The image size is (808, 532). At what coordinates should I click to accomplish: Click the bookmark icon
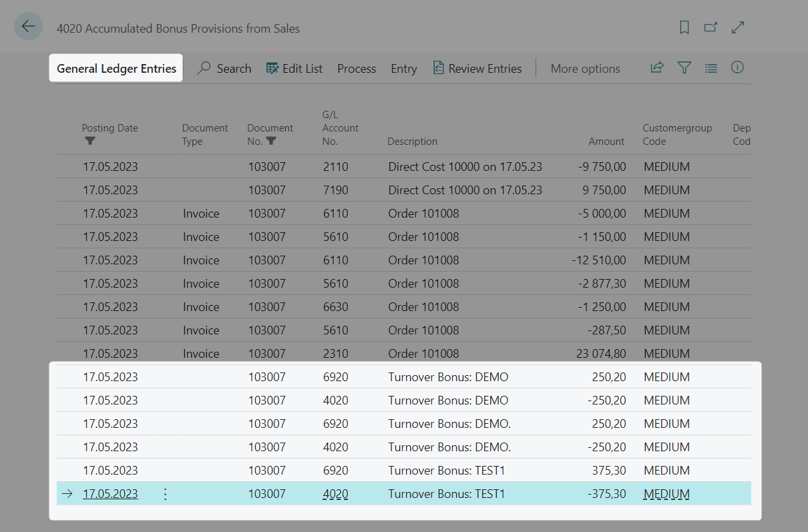pyautogui.click(x=684, y=27)
